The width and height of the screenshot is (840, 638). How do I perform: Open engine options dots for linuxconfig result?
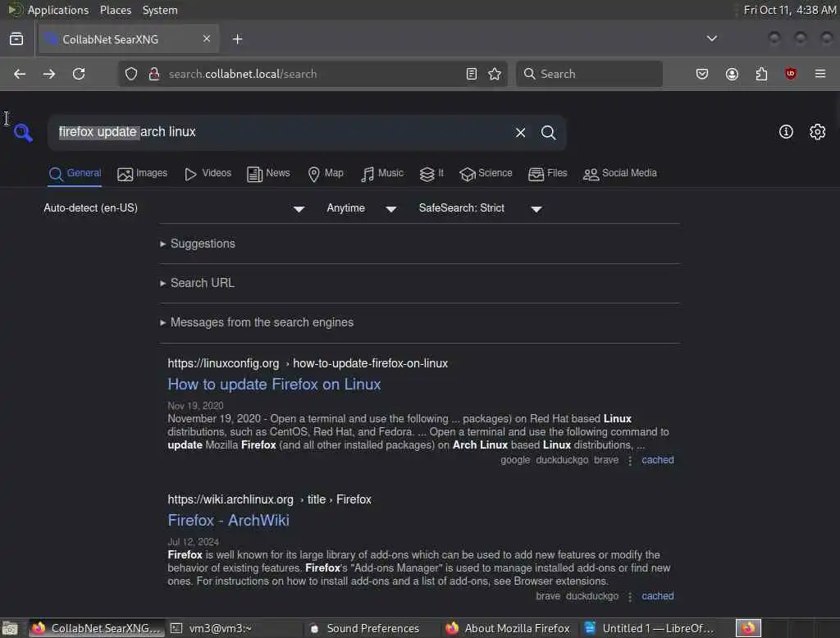click(630, 461)
